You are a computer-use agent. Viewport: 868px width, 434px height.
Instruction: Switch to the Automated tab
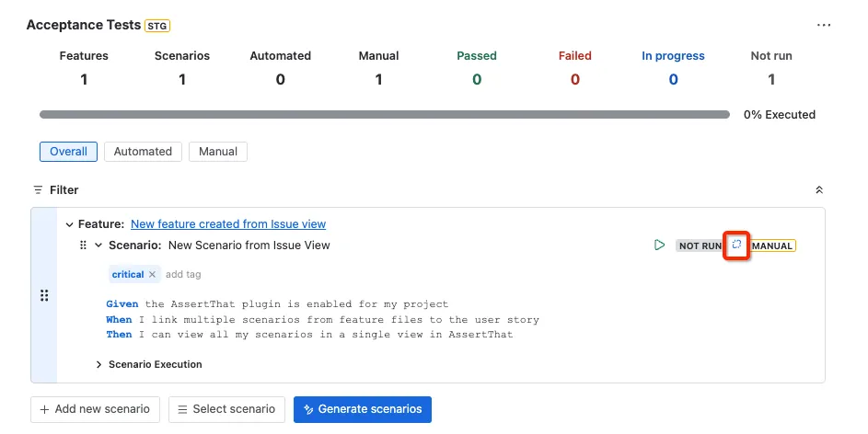click(x=143, y=152)
